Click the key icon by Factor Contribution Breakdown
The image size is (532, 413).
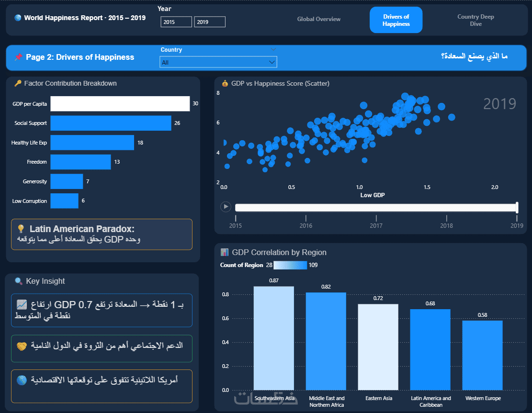[18, 83]
